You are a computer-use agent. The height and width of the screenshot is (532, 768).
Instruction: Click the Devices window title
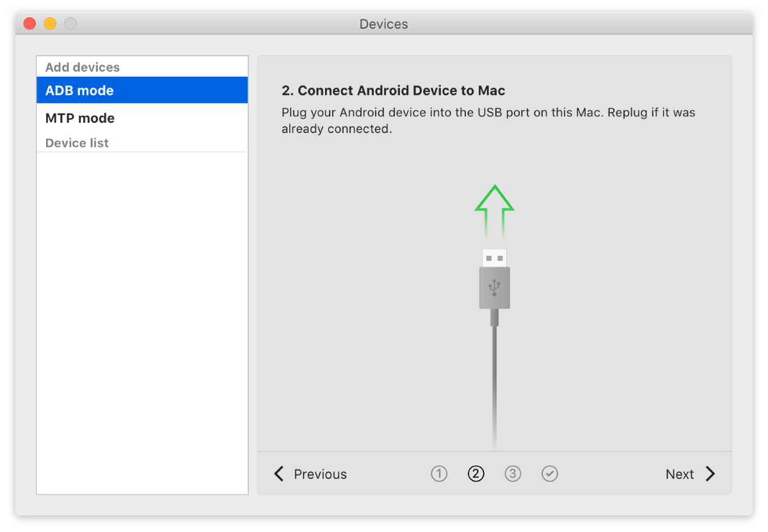click(384, 24)
